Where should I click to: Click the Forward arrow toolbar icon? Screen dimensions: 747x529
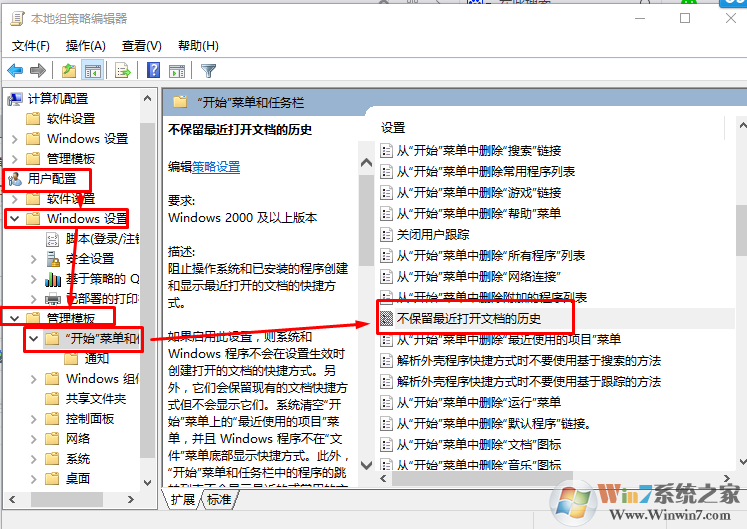click(x=38, y=71)
